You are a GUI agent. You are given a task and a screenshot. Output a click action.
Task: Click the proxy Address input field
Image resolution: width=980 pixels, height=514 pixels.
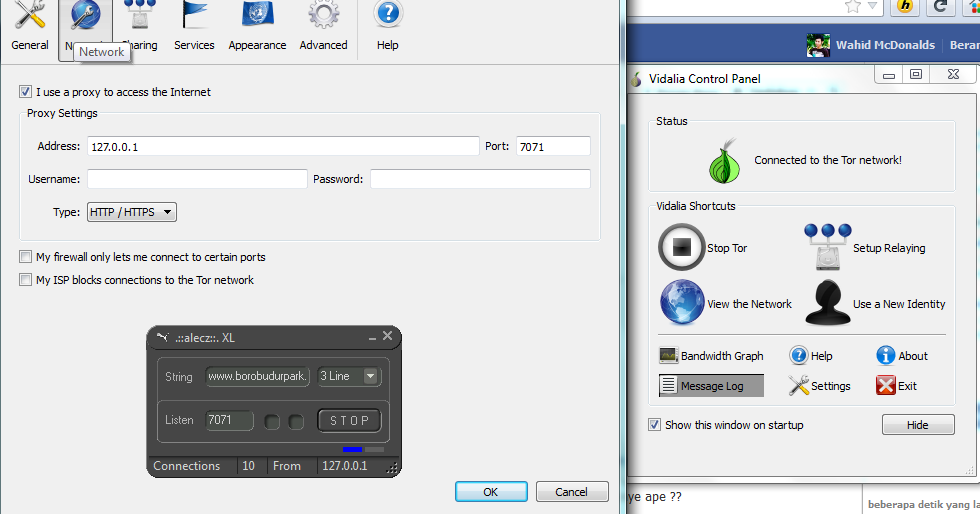(x=283, y=146)
